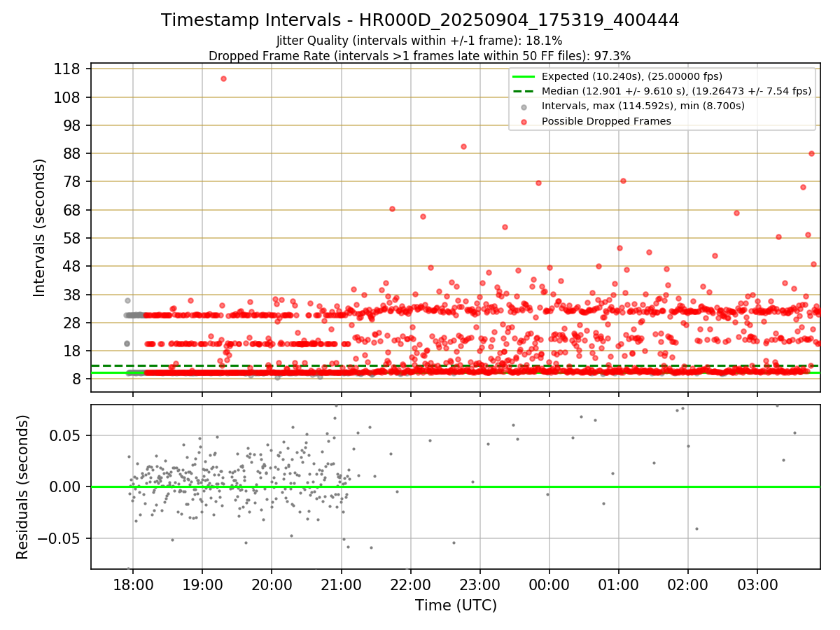Image resolution: width=840 pixels, height=630 pixels.
Task: Click the solid green line sample in the legend
Action: click(524, 76)
